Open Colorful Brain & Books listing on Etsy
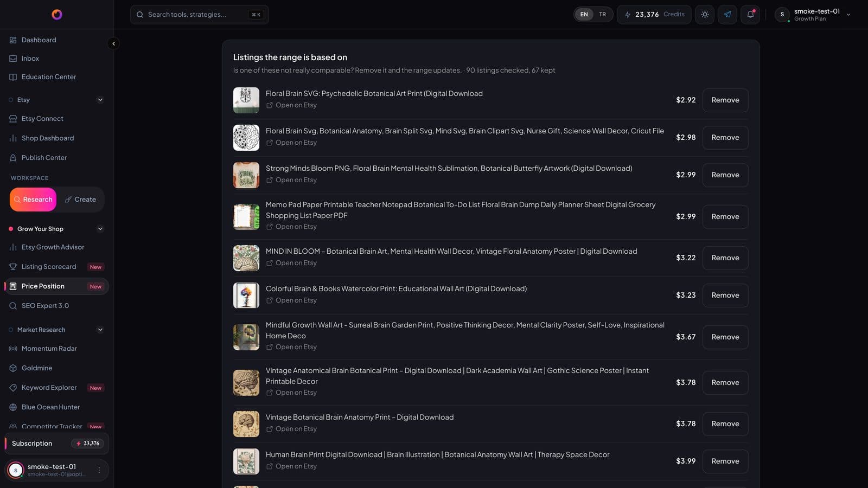Image resolution: width=868 pixels, height=488 pixels. [x=291, y=300]
